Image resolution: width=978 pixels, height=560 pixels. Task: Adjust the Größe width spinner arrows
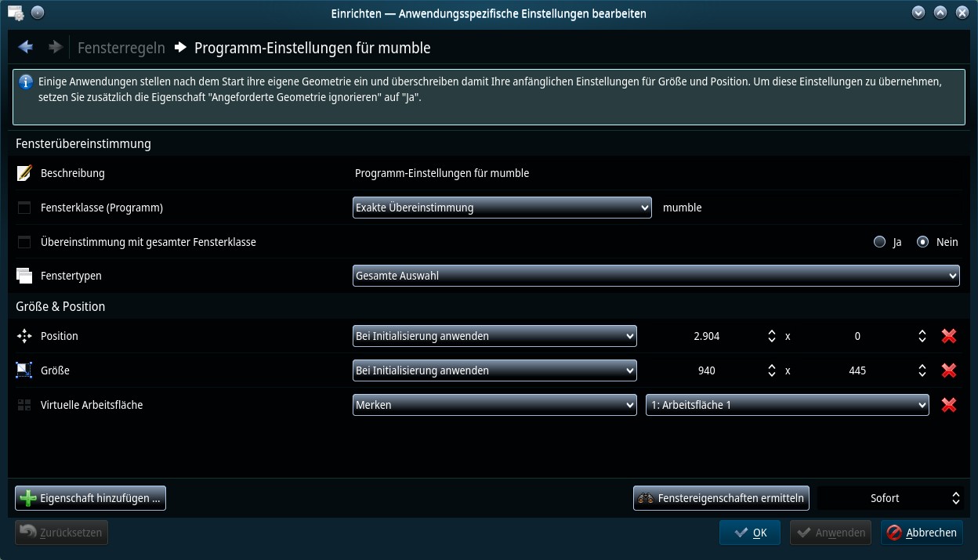[772, 370]
